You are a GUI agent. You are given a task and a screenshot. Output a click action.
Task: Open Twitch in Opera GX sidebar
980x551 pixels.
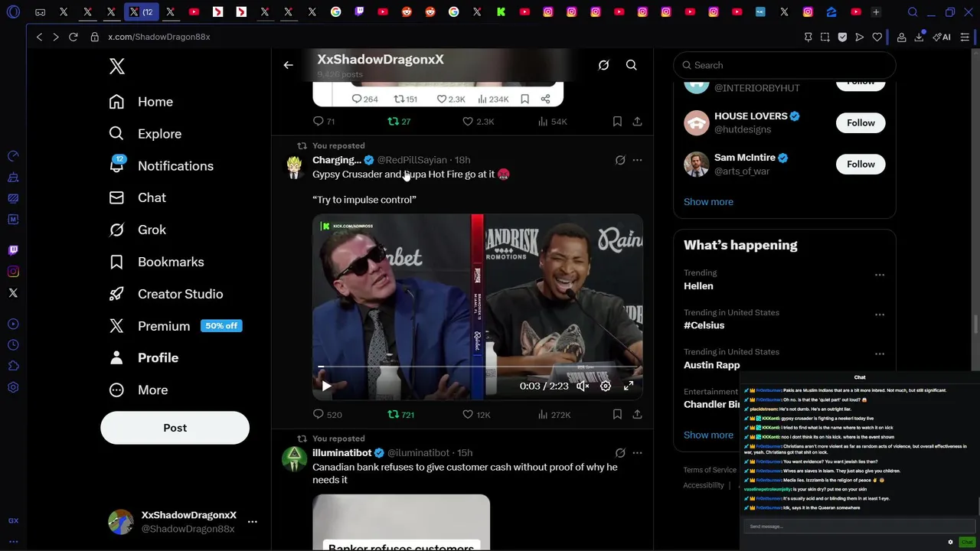(x=13, y=250)
